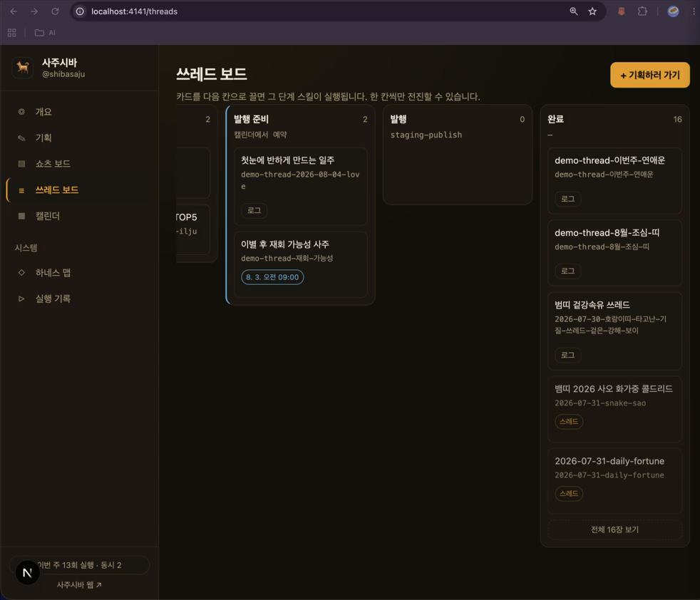The width and height of the screenshot is (700, 600).
Task: Click 로그 on the demo-thread-8월-조심-띠 card
Action: (x=567, y=271)
